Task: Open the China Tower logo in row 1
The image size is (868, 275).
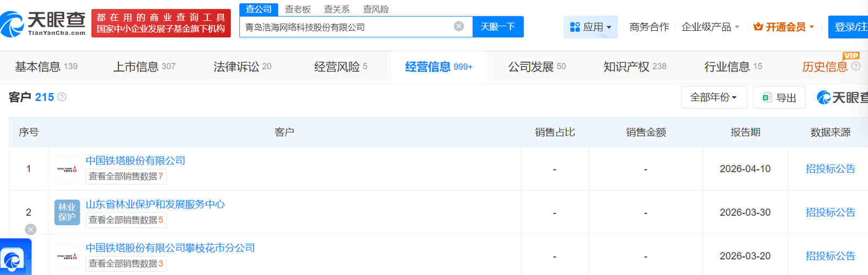Action: (67, 169)
